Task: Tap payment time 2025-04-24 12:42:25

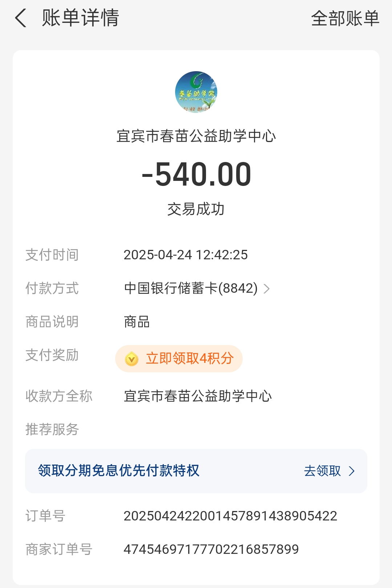Action: (x=186, y=255)
